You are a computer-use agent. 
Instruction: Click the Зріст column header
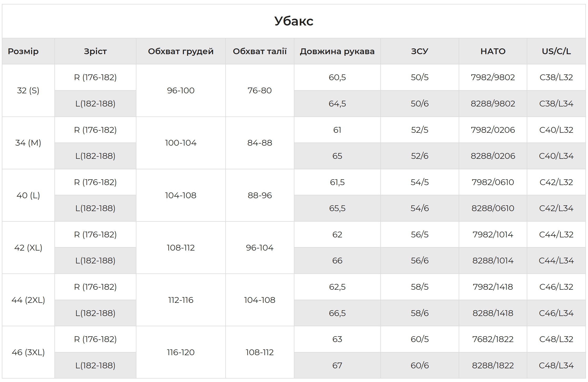click(95, 51)
